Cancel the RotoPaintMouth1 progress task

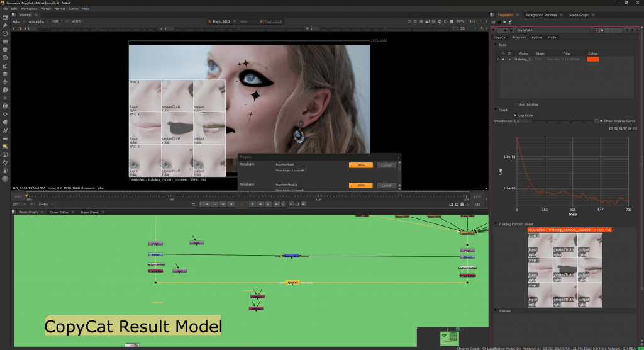tap(386, 186)
